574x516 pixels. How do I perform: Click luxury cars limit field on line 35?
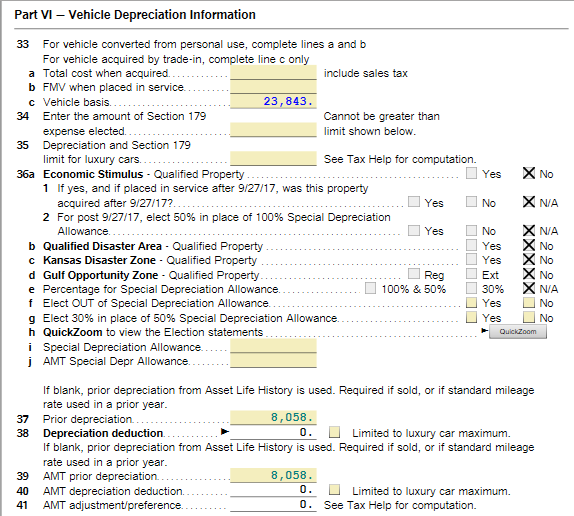273,159
